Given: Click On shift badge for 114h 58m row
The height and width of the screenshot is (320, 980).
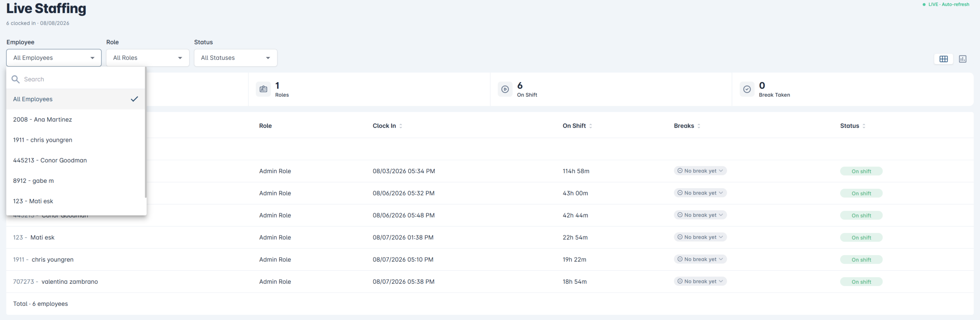Looking at the screenshot, I should 861,171.
